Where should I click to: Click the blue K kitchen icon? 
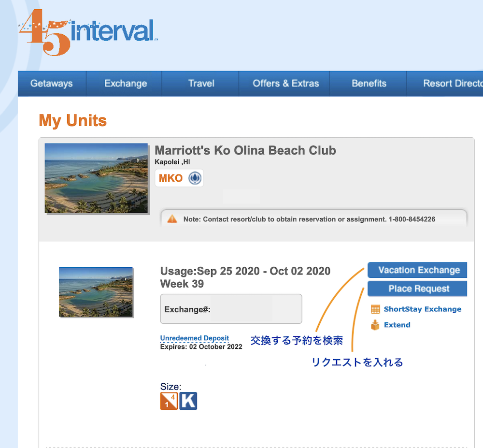coord(188,401)
